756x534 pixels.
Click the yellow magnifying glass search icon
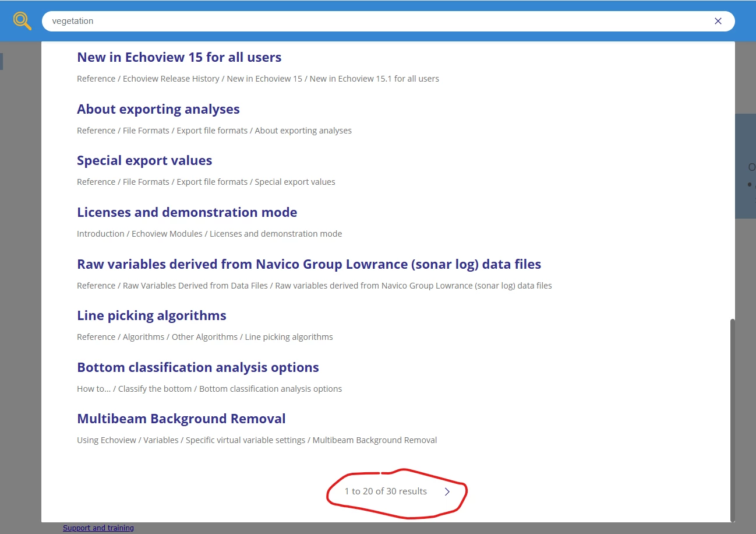(x=22, y=21)
